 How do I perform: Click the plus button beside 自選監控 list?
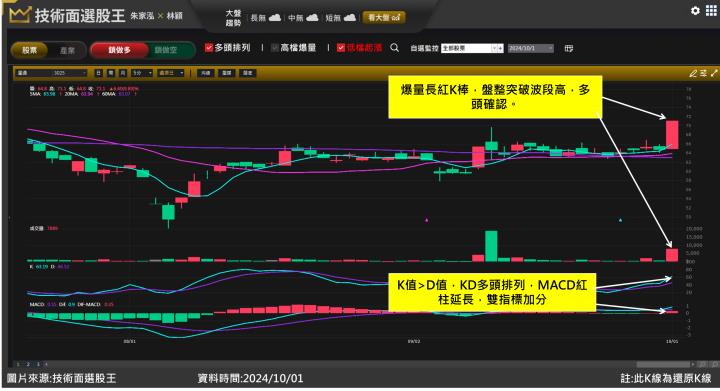click(x=500, y=48)
